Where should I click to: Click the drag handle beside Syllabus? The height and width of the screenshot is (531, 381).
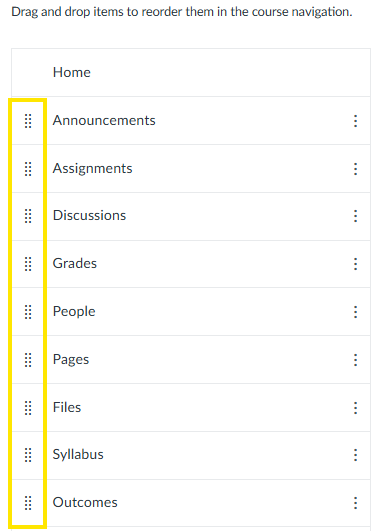pos(28,455)
